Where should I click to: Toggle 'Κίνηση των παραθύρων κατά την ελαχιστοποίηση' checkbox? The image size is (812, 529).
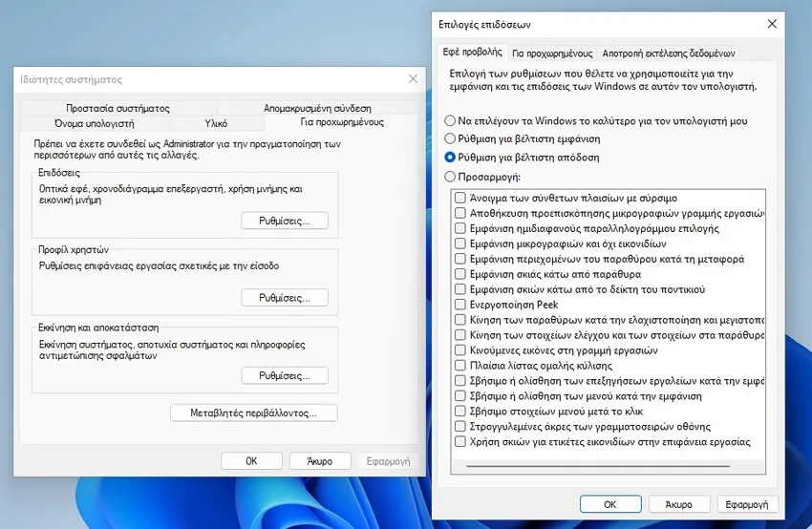tap(460, 320)
